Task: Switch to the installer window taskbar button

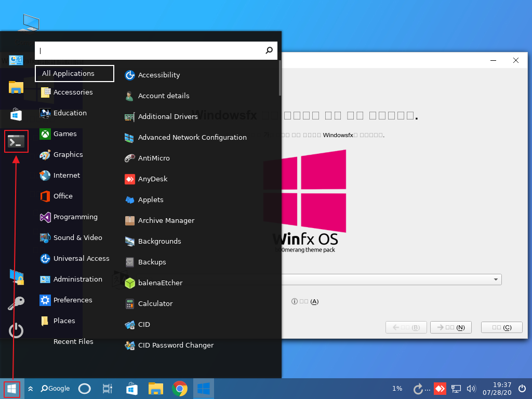Action: coord(204,389)
